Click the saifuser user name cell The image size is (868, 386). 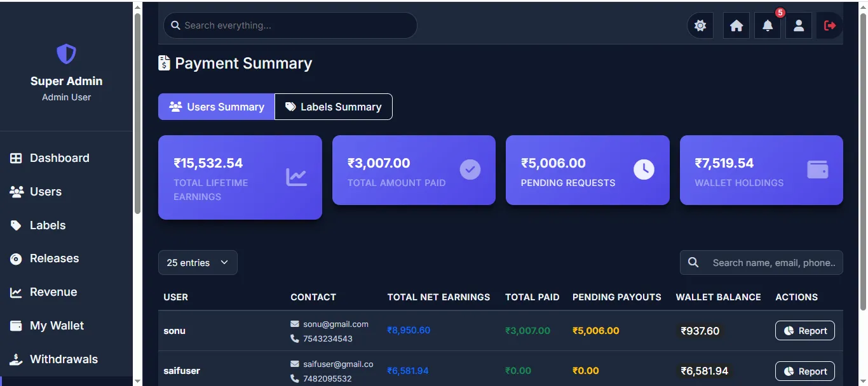[182, 371]
